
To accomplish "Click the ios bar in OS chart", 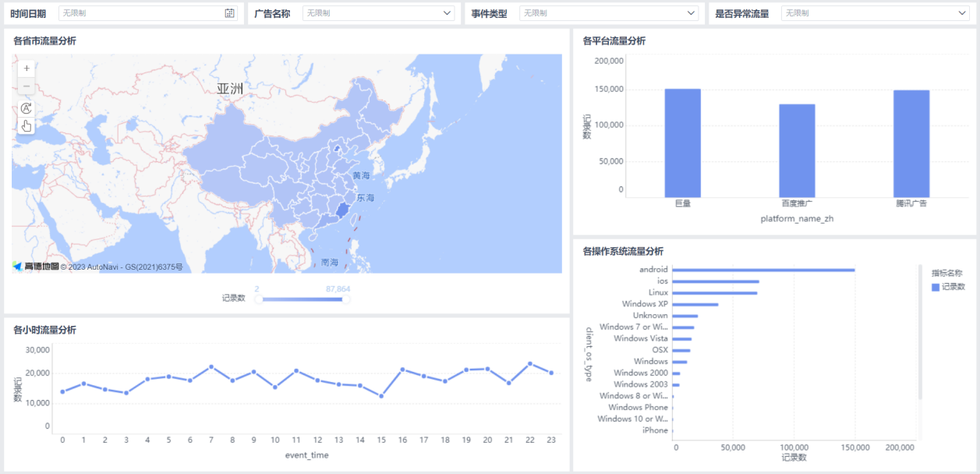I will click(x=716, y=281).
